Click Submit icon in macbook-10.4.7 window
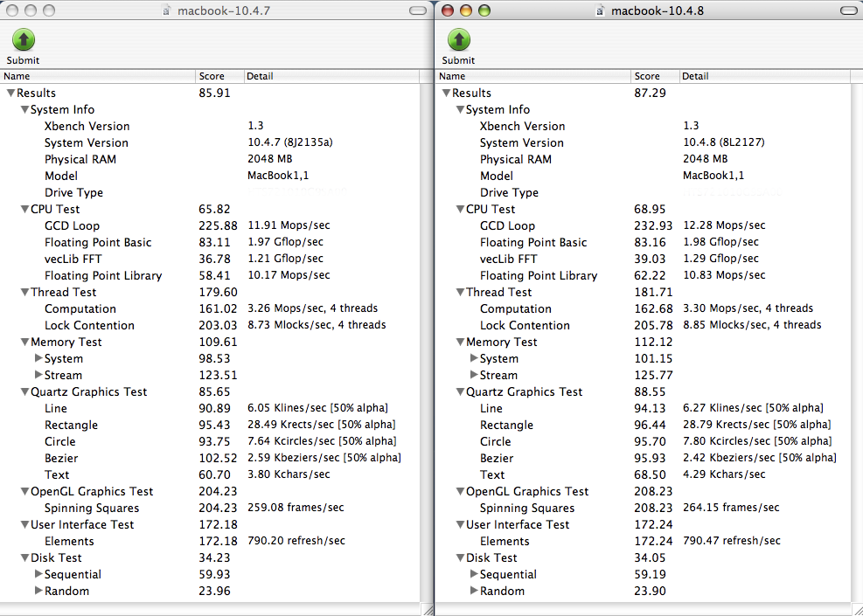Viewport: 863px width, 616px height. coord(23,39)
